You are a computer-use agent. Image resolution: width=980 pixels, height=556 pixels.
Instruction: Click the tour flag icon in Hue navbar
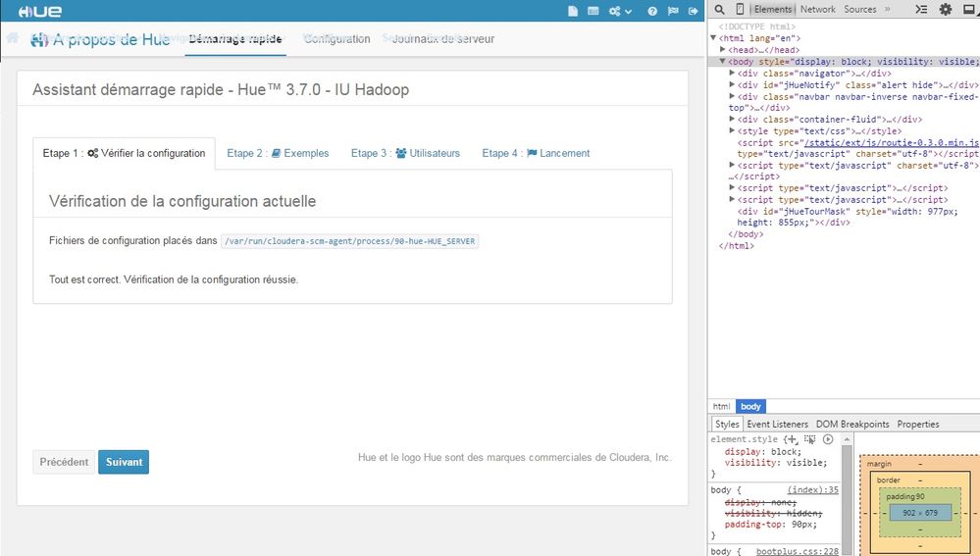click(673, 11)
